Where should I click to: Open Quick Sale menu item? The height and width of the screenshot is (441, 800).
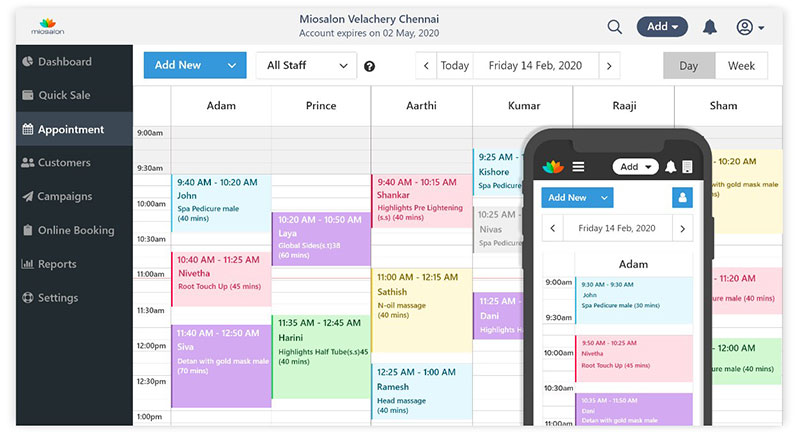tap(74, 95)
